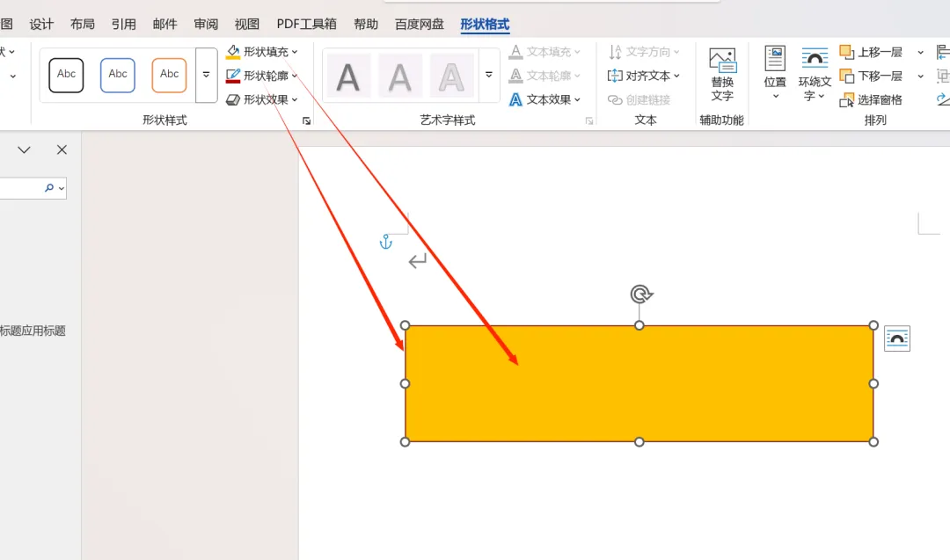Click the 形状填充 yellow color bar
Viewport: 950px width, 560px height.
click(233, 58)
